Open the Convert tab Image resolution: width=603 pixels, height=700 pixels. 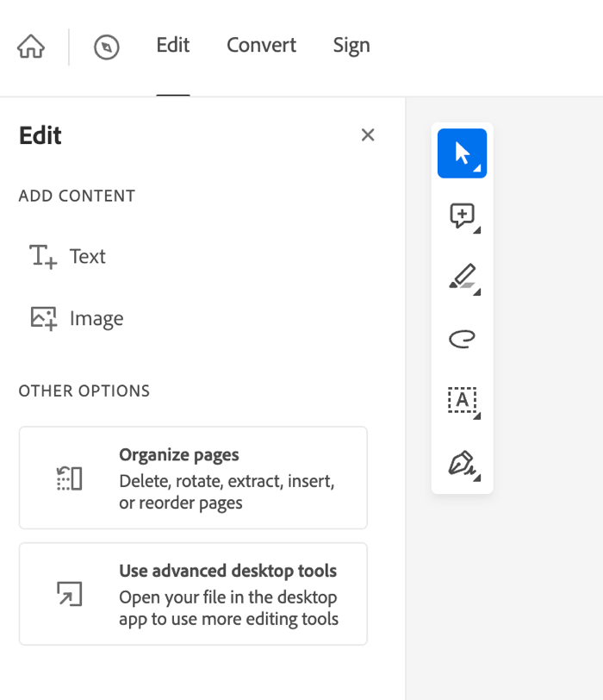(x=261, y=46)
